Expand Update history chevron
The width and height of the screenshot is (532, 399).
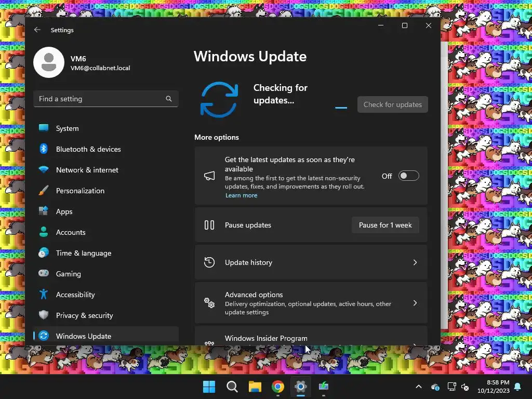tap(415, 262)
